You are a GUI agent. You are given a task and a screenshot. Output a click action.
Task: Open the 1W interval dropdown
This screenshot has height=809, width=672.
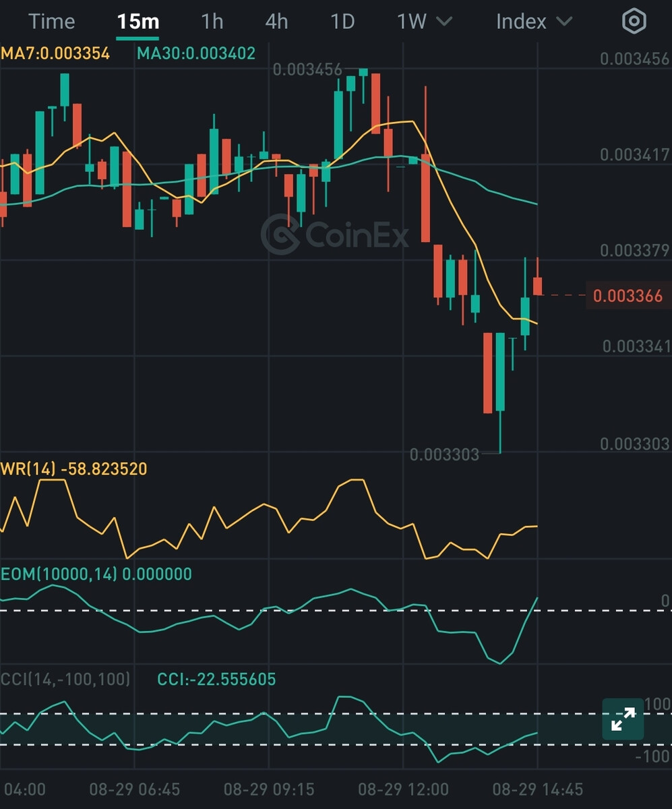coord(424,22)
